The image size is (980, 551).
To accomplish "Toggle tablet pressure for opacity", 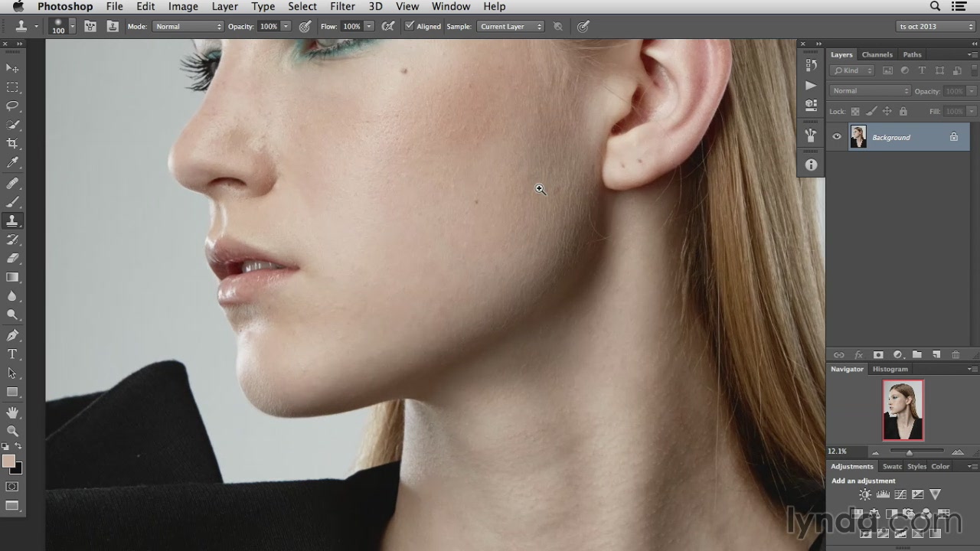I will (x=305, y=26).
